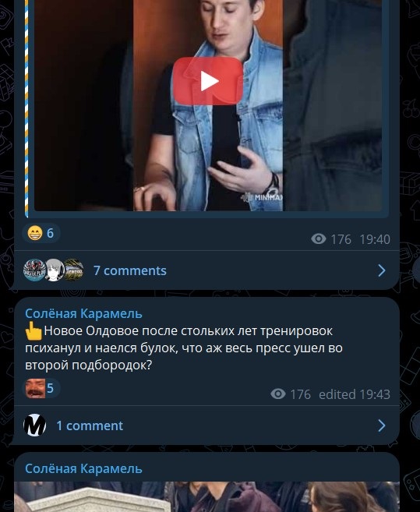
Task: Click the M logo commenter avatar
Action: tap(34, 425)
